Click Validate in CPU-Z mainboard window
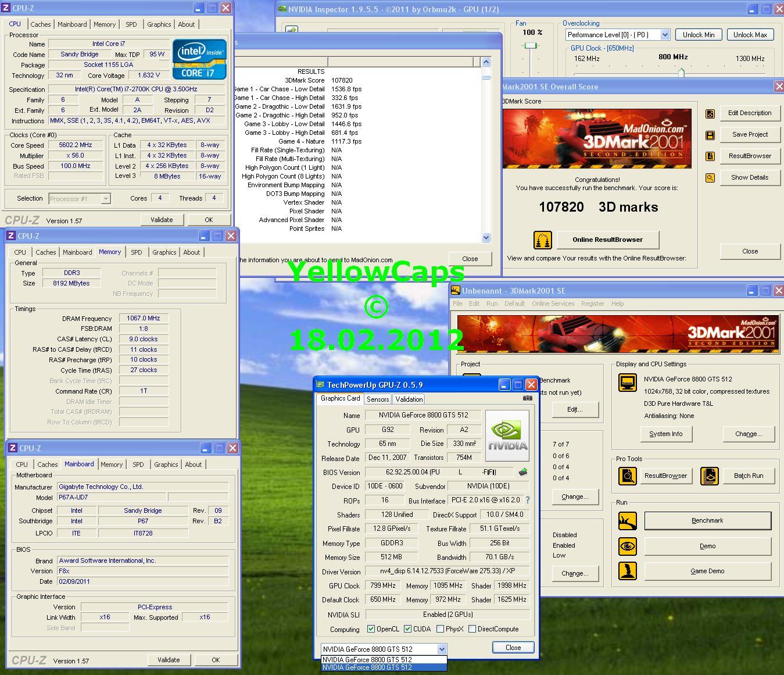Viewport: 784px width, 675px height. [x=169, y=660]
